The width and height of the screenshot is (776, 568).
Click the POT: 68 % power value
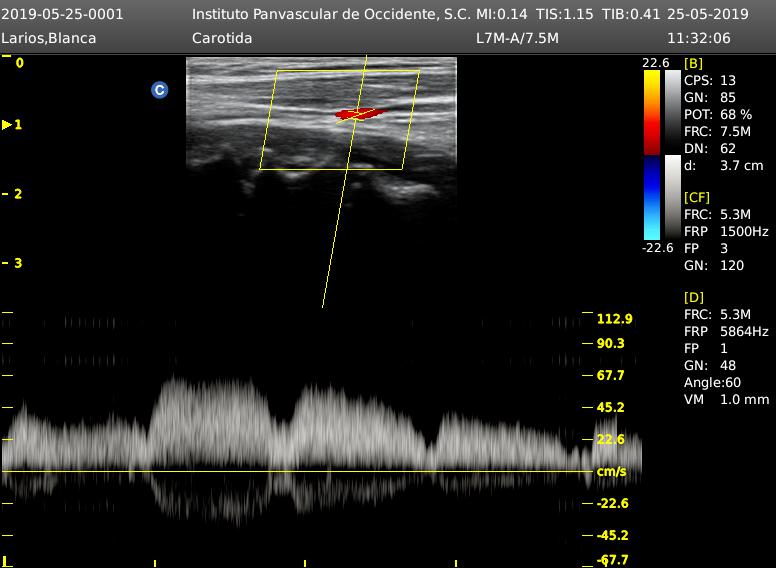[718, 114]
